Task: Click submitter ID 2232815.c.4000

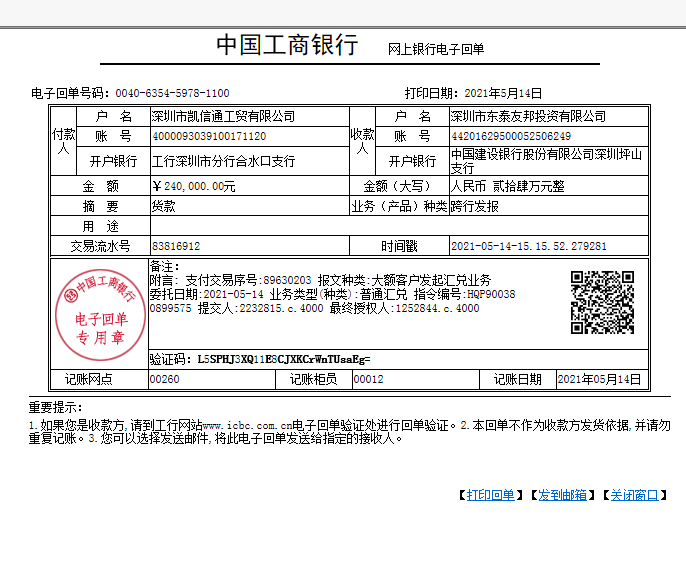Action: pyautogui.click(x=281, y=308)
